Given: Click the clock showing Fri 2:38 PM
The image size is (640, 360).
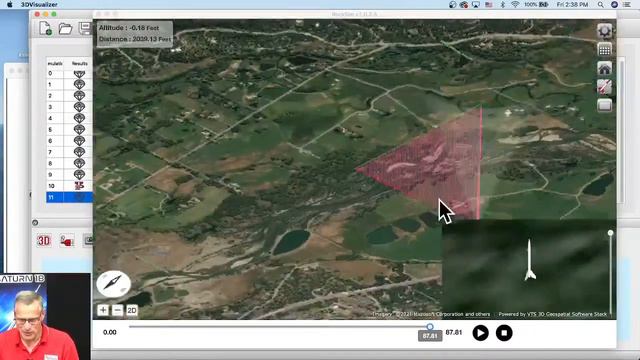Looking at the screenshot, I should [572, 4].
